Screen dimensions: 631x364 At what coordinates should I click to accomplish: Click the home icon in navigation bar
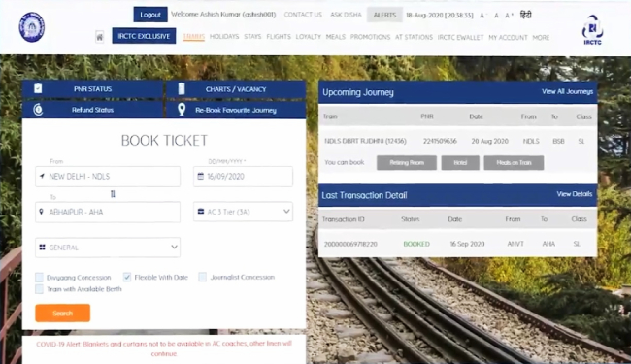[x=99, y=37]
